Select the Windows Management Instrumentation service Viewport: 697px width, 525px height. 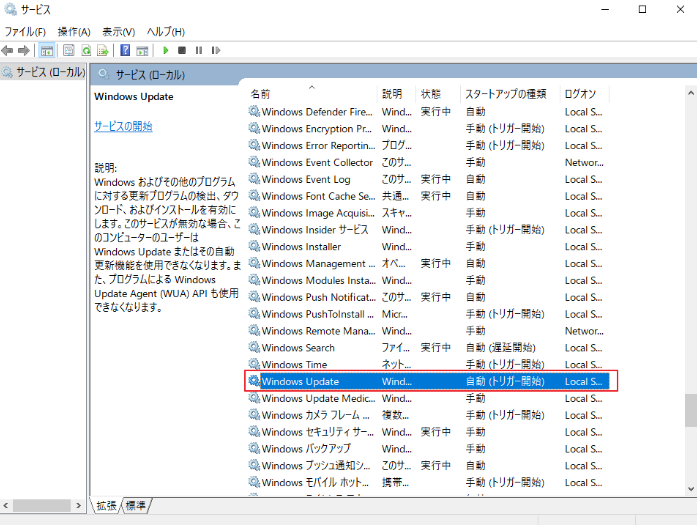tap(429, 263)
